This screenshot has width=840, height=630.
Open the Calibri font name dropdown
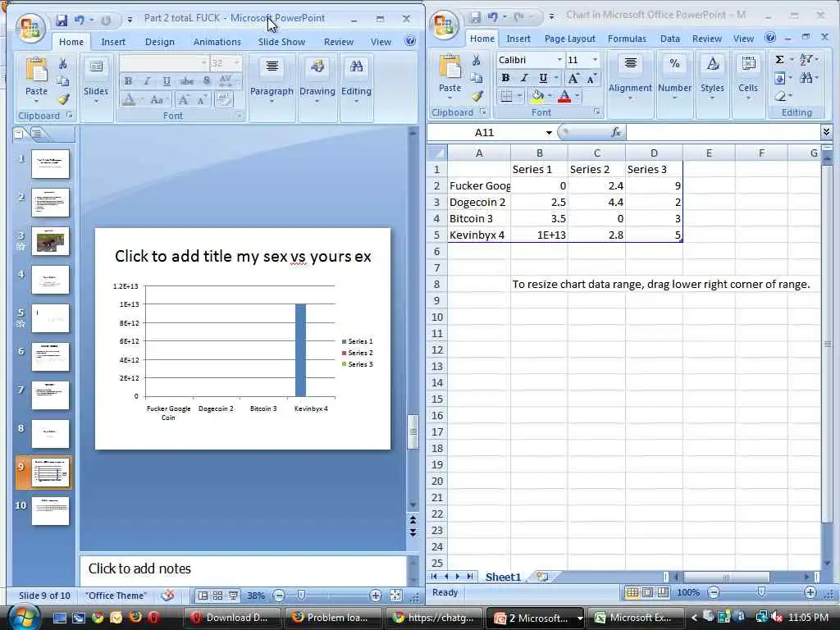pyautogui.click(x=559, y=59)
